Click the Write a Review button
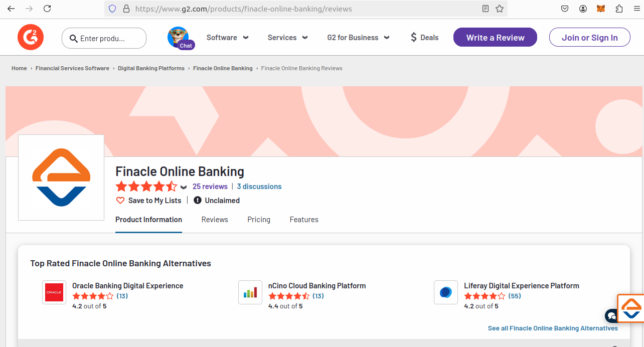The height and width of the screenshot is (347, 644). coord(495,38)
